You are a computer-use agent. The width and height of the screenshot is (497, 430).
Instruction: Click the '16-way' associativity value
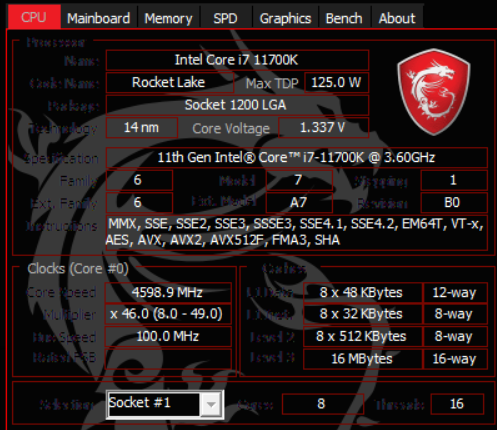[455, 359]
